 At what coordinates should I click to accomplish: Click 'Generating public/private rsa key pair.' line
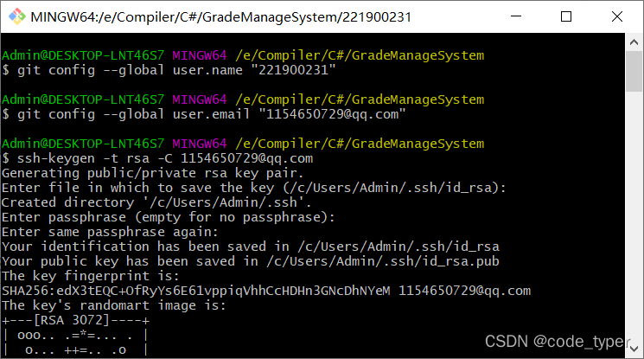152,173
